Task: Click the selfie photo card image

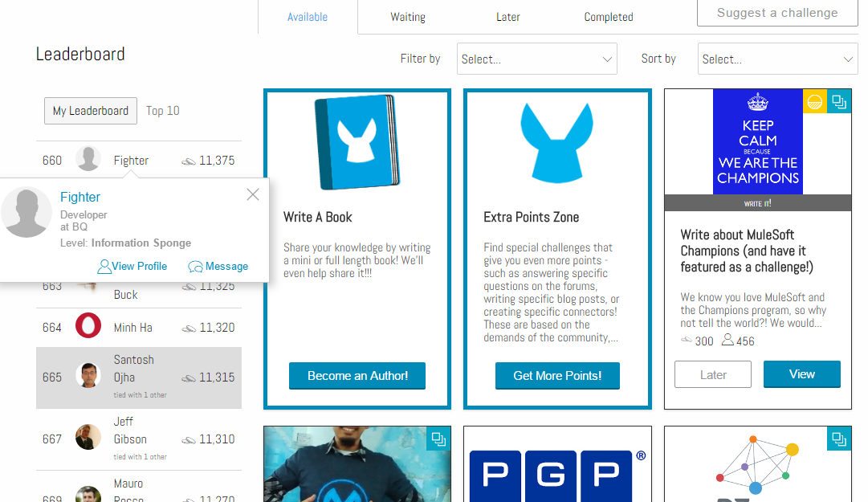Action: tap(357, 464)
